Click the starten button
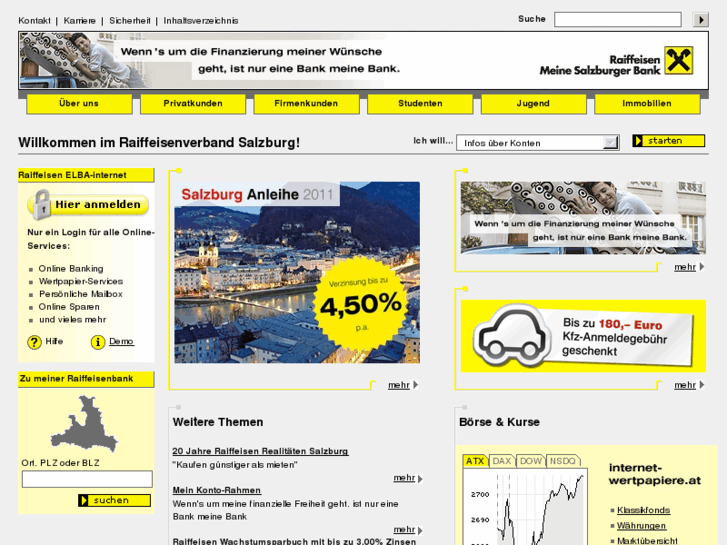Viewport: 727px width, 545px height. (669, 141)
